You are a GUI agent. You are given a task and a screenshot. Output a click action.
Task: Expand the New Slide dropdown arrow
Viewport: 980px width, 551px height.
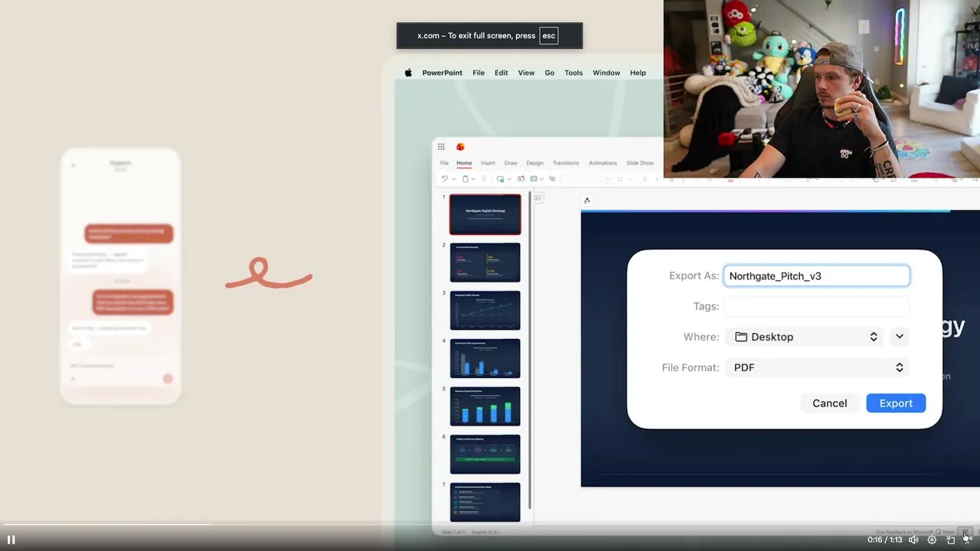508,179
